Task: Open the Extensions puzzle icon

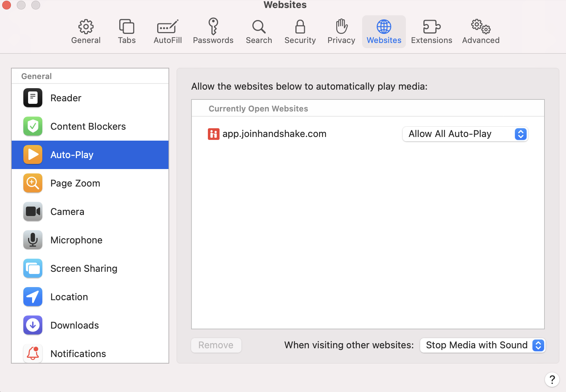Action: 432,27
